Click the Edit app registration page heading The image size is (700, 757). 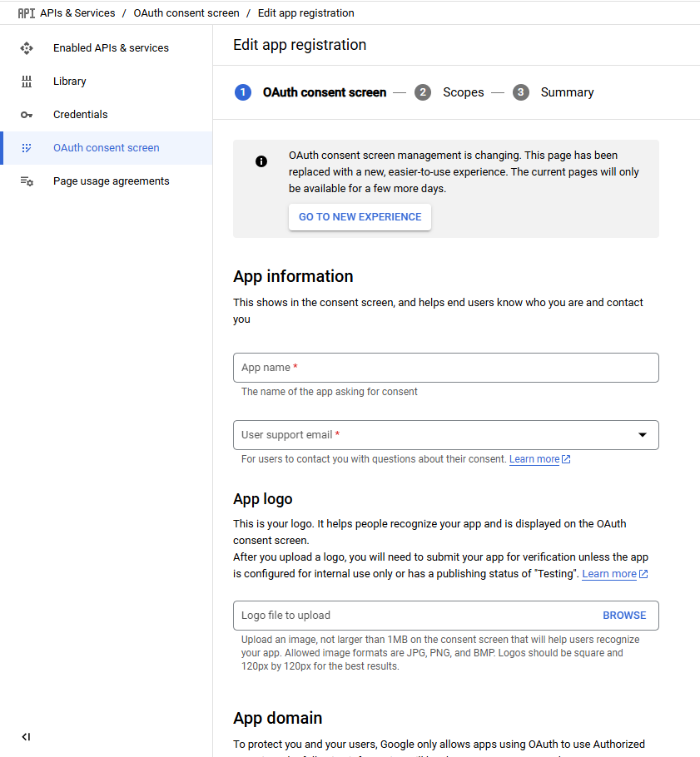pyautogui.click(x=300, y=45)
